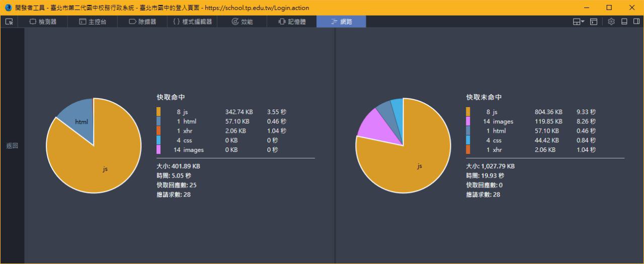The height and width of the screenshot is (264, 644).
Task: Select the 網路 network tab
Action: (341, 22)
